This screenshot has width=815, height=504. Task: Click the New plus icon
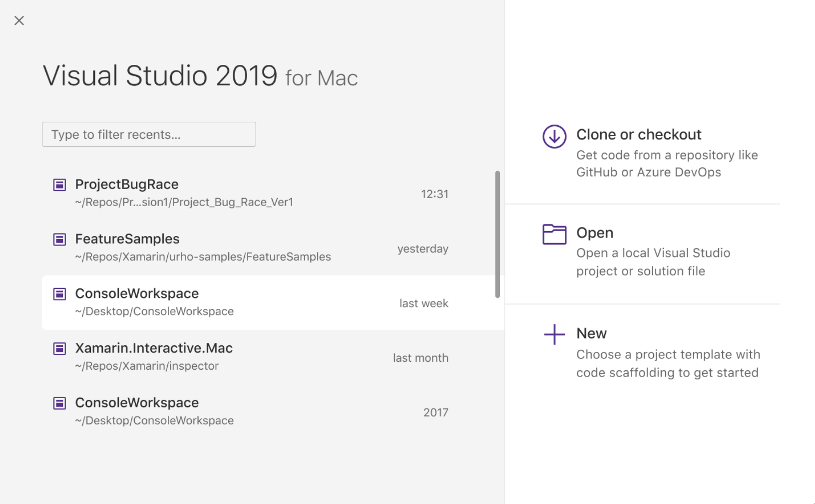pyautogui.click(x=554, y=334)
